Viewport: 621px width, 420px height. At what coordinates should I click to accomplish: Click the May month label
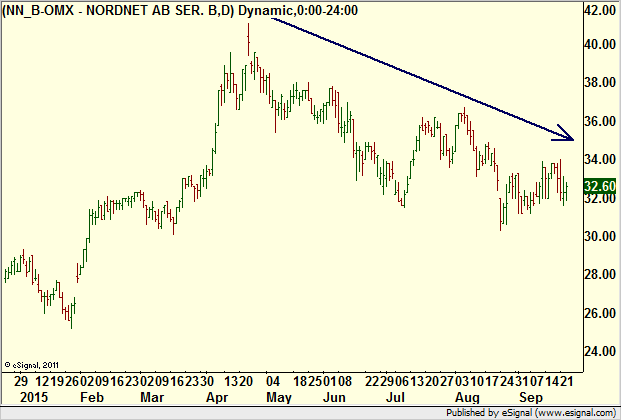point(279,398)
